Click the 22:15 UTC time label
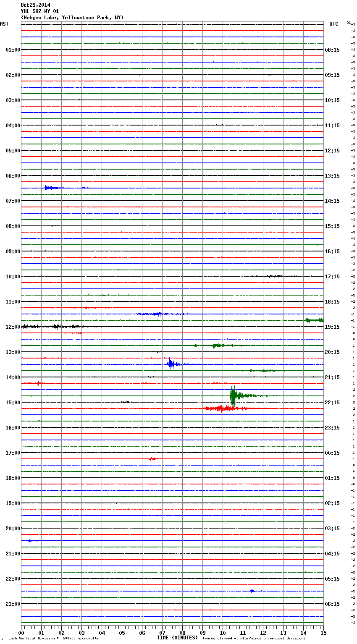This screenshot has height=644, width=357. [332, 403]
